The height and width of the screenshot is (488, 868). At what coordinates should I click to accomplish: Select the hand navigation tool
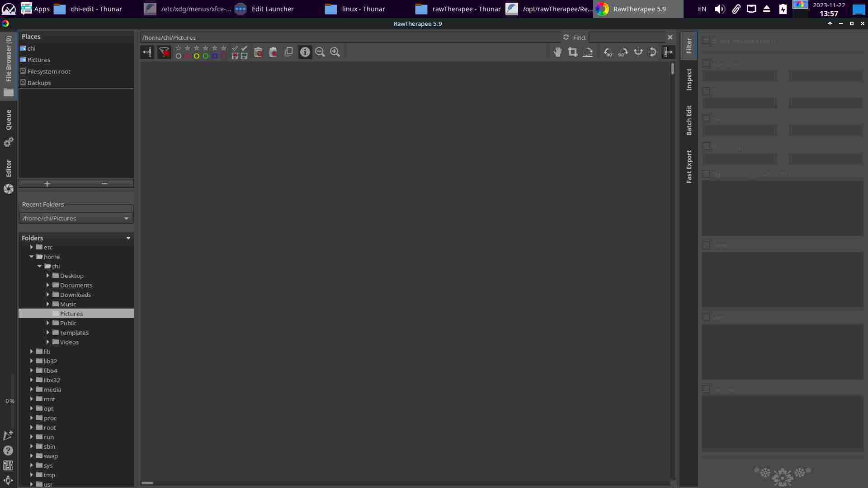pyautogui.click(x=558, y=52)
